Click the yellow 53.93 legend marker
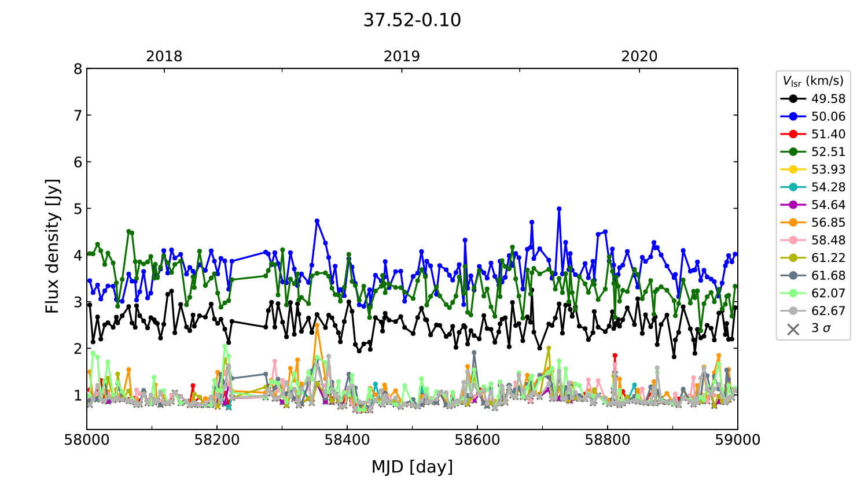 [x=793, y=169]
